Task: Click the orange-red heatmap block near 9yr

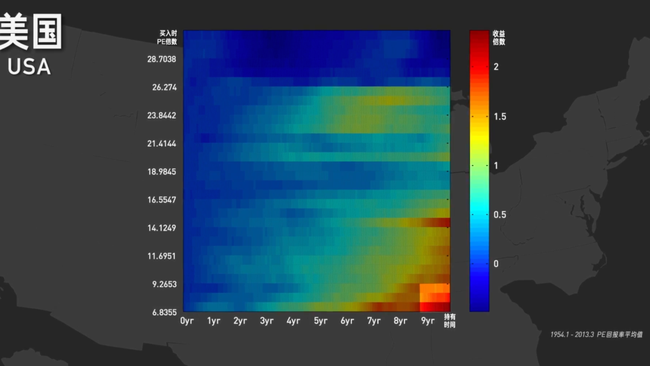Action: tap(435, 297)
